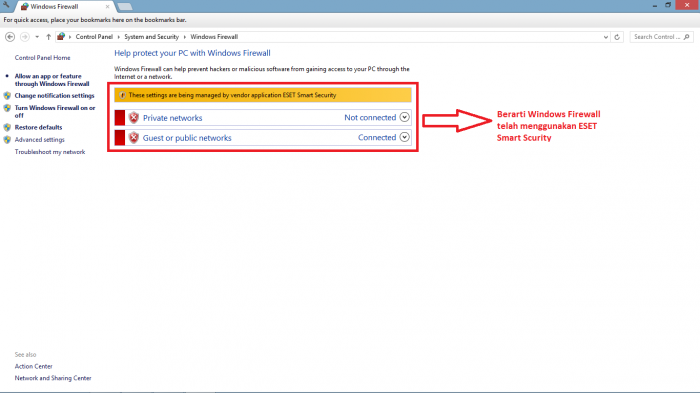The width and height of the screenshot is (700, 393).
Task: Select Control Panel in the breadcrumb
Action: click(94, 37)
